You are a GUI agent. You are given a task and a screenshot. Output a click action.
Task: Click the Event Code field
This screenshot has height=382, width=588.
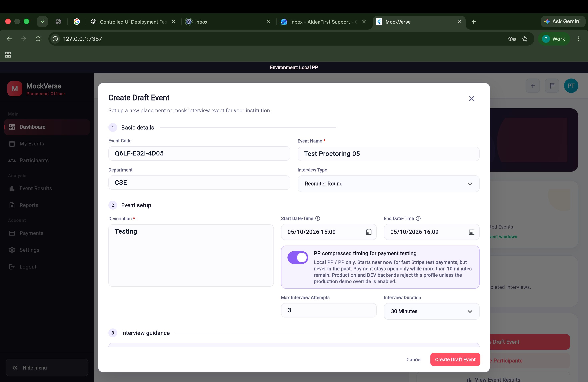click(199, 153)
